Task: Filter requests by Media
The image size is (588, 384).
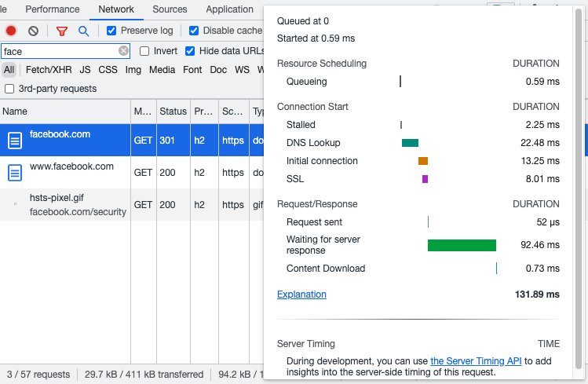Action: click(x=162, y=70)
